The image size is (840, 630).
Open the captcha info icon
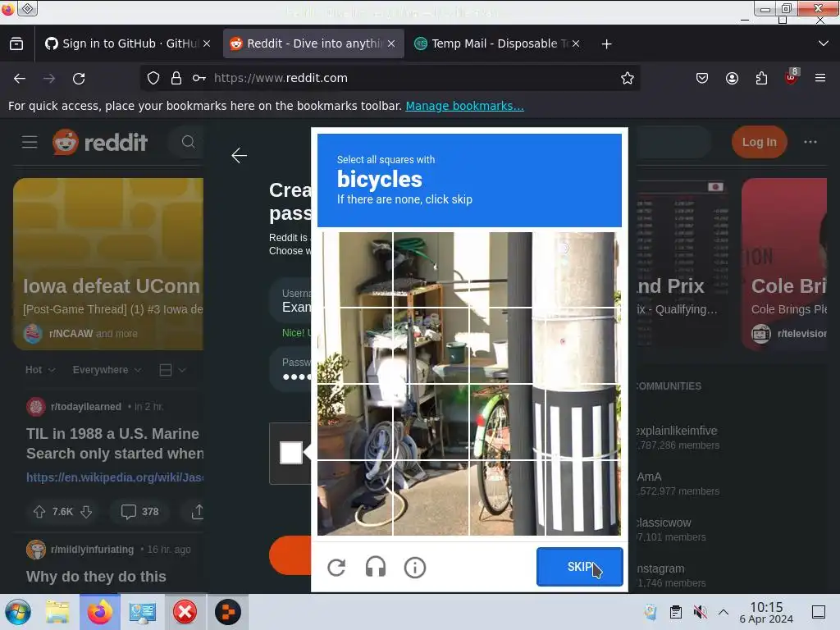pyautogui.click(x=414, y=568)
